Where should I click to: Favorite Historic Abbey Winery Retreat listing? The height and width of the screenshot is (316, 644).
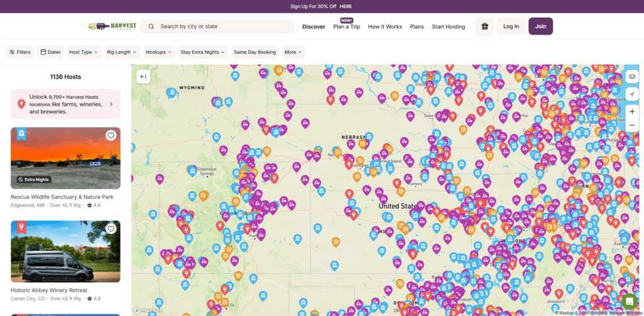111,229
